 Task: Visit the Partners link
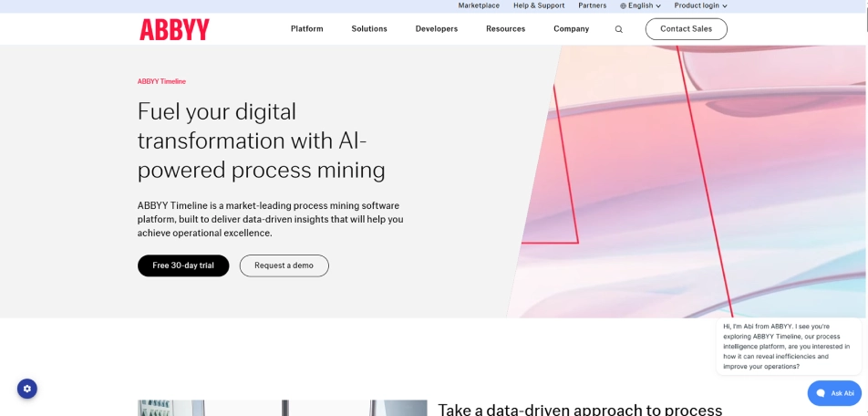pyautogui.click(x=593, y=5)
